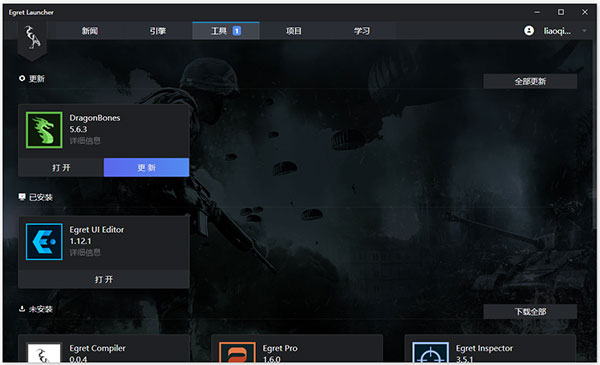Viewport: 600px width, 365px height.
Task: Select the Egret Compiler title
Action: 97,348
